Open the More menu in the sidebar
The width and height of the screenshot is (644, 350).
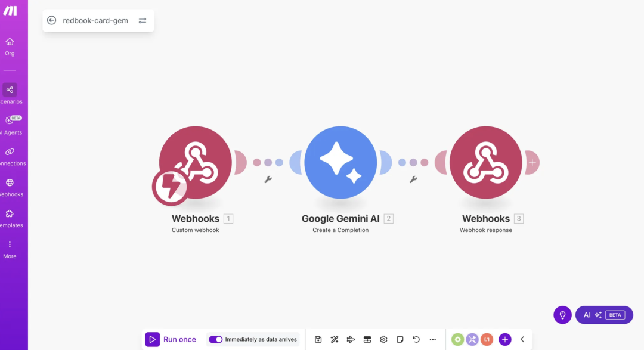click(10, 249)
